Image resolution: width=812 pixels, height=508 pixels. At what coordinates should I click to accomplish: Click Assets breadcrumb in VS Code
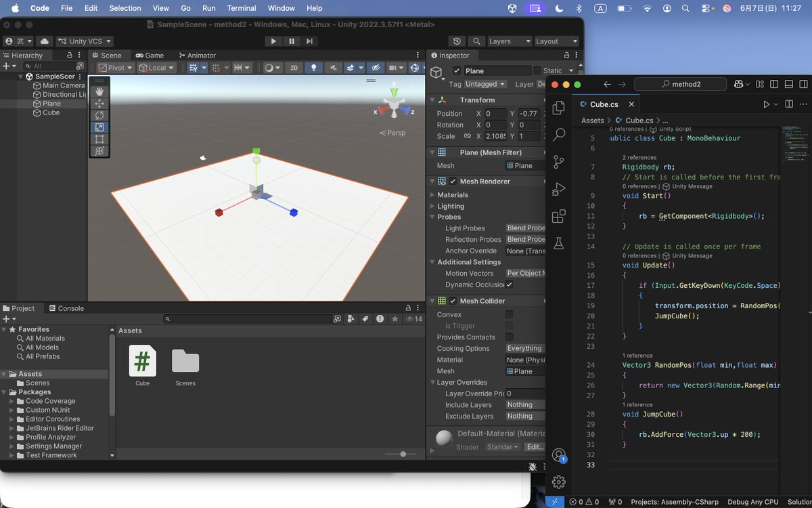click(593, 121)
